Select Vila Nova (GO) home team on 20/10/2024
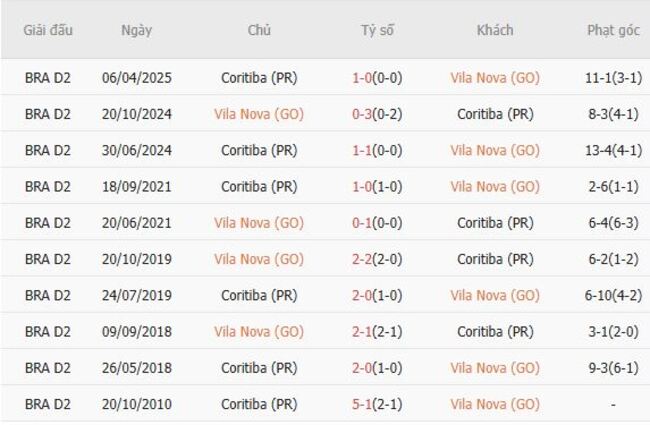Image resolution: width=650 pixels, height=425 pixels. pos(259,114)
